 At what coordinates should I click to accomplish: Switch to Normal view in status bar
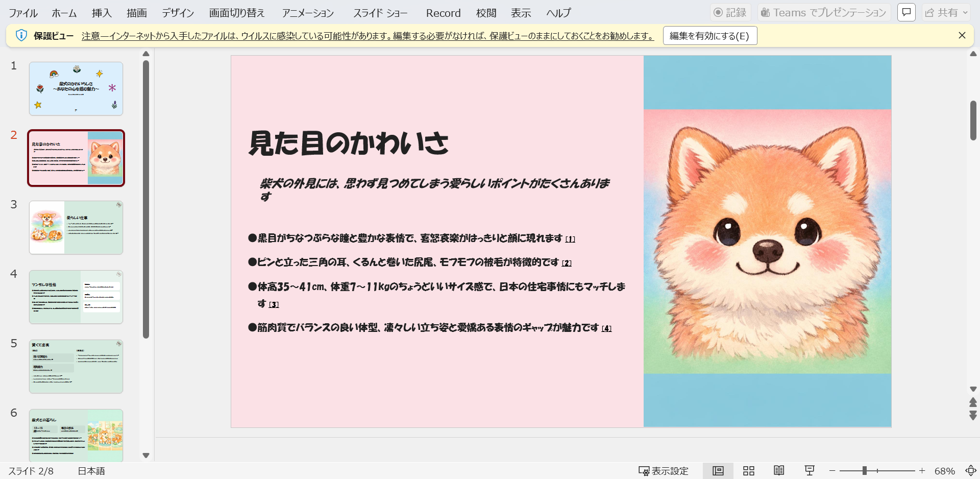[718, 470]
